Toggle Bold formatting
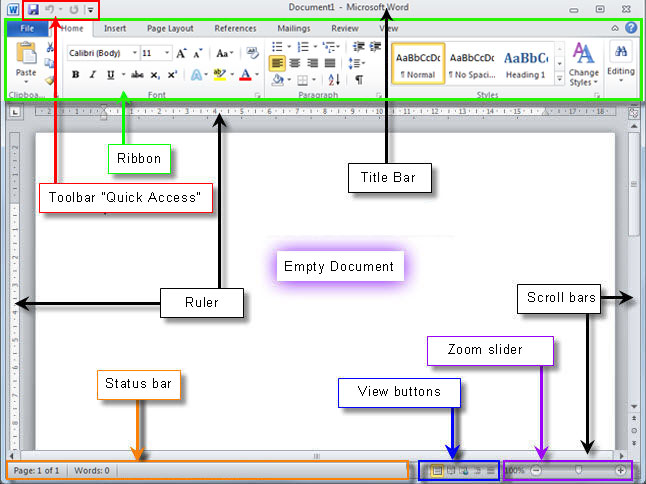646x484 pixels. pos(76,75)
